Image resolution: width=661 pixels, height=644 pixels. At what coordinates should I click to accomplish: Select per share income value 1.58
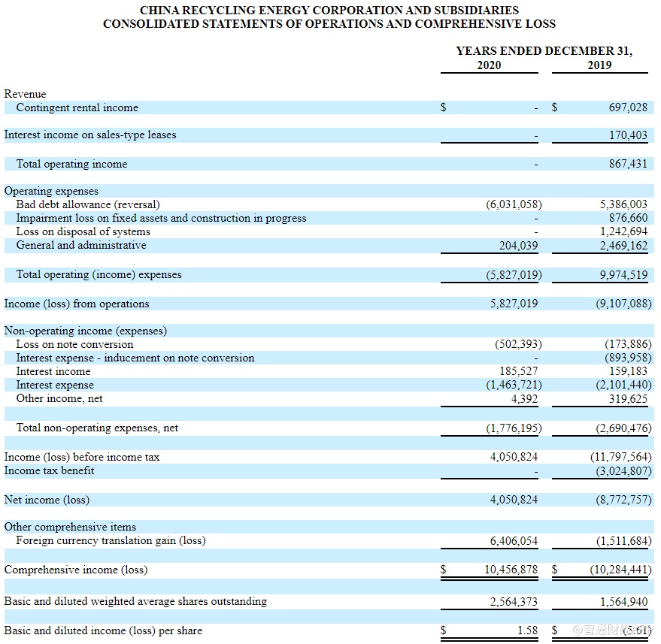[x=527, y=630]
